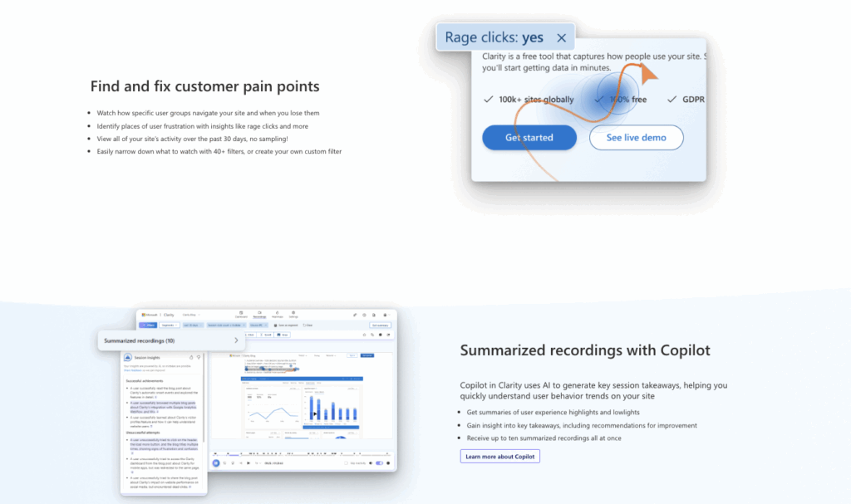Click the blue Get started button

529,137
